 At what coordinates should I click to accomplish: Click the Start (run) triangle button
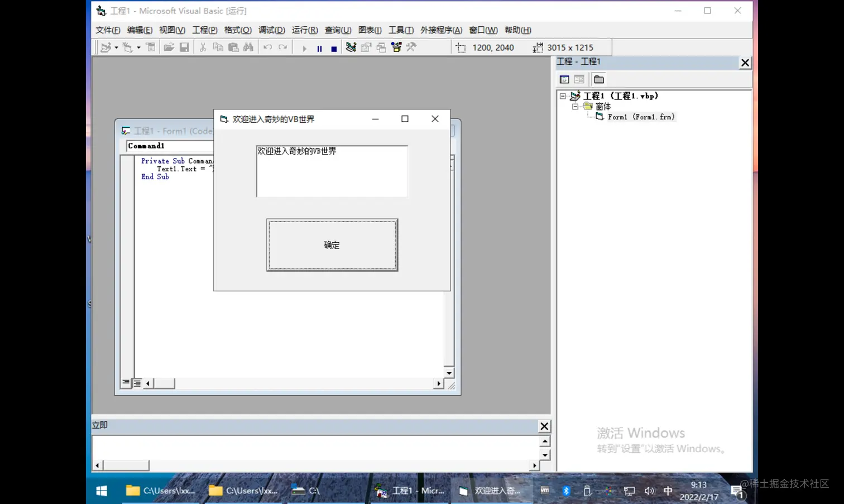click(304, 48)
